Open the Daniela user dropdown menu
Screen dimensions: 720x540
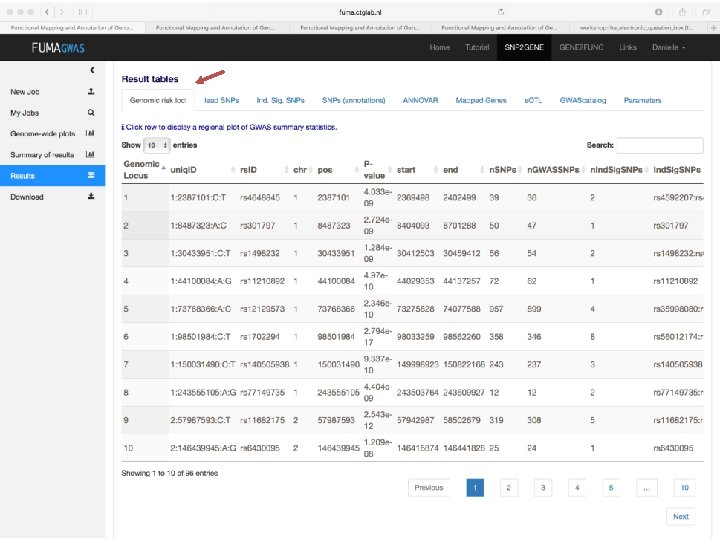point(669,47)
